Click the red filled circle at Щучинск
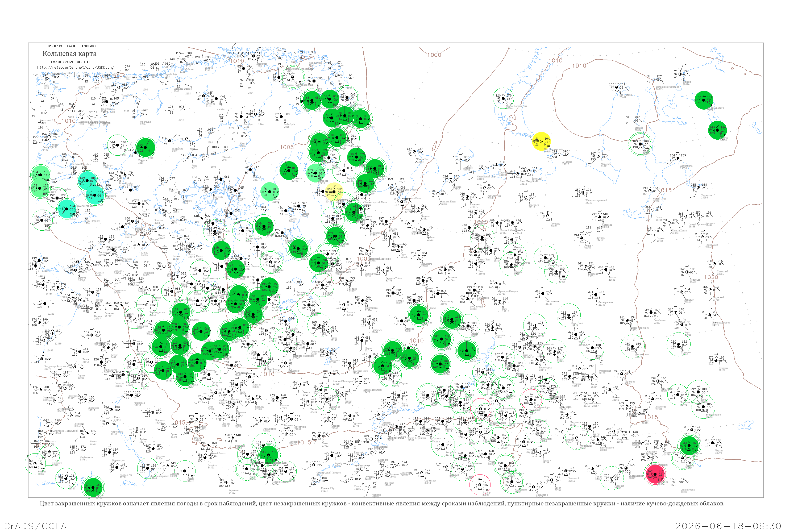 tap(655, 474)
